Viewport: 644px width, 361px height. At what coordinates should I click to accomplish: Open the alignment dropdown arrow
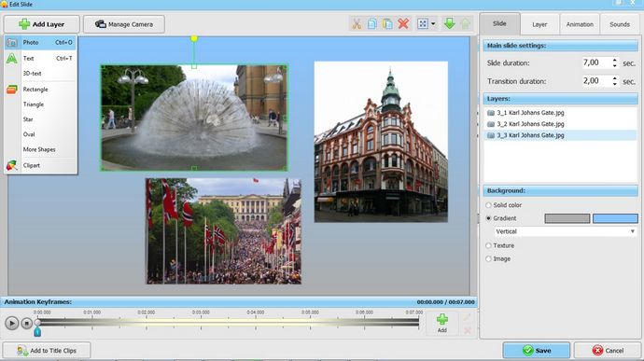pos(433,24)
